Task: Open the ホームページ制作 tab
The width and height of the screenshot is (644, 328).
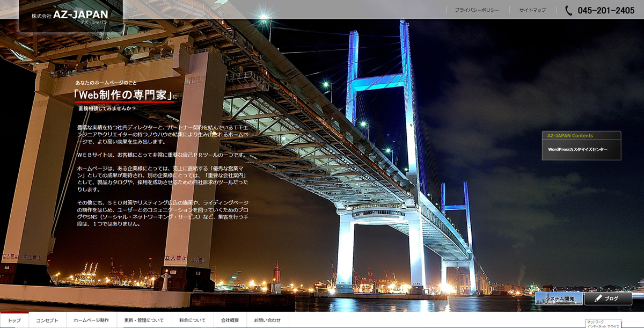Action: (x=91, y=320)
